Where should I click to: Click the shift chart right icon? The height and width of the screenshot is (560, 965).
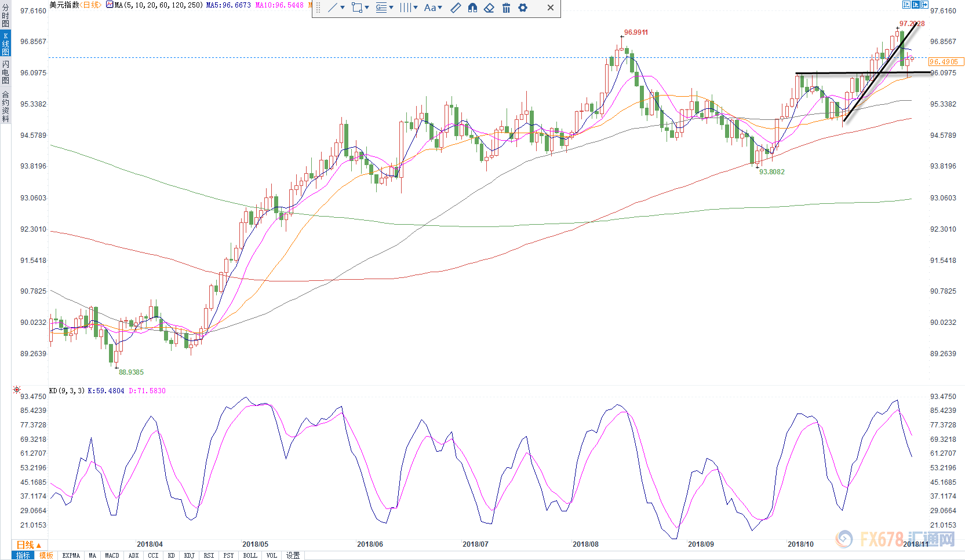924,5
